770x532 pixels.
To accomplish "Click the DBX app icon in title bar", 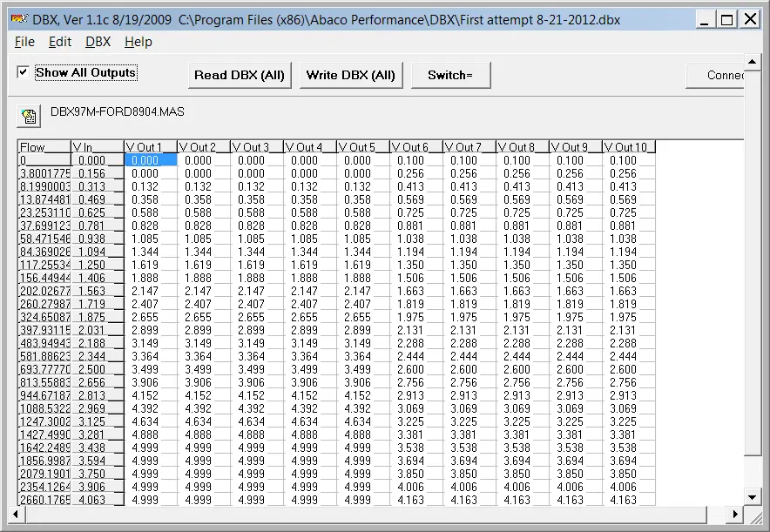I will [x=20, y=19].
